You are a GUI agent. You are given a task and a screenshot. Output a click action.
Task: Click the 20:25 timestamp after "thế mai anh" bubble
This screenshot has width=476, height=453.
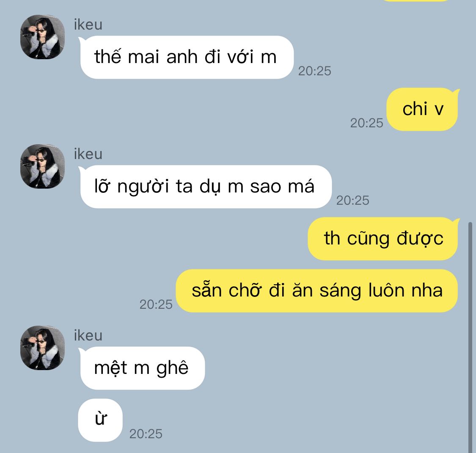coord(314,71)
